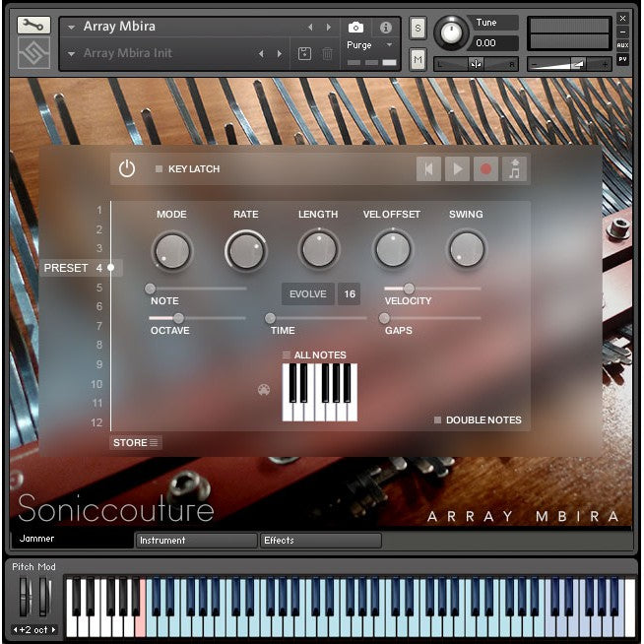Click the Tune knob
This screenshot has height=644, width=644.
[451, 32]
